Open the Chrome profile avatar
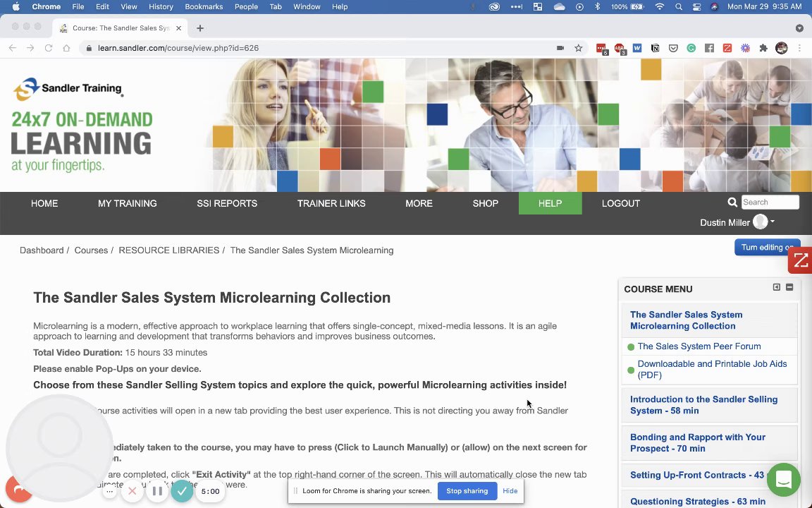 782,48
